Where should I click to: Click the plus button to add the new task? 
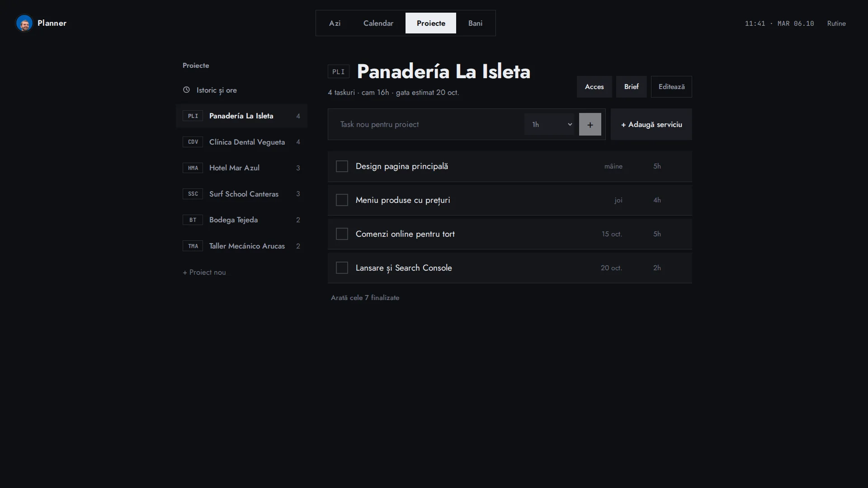point(590,124)
